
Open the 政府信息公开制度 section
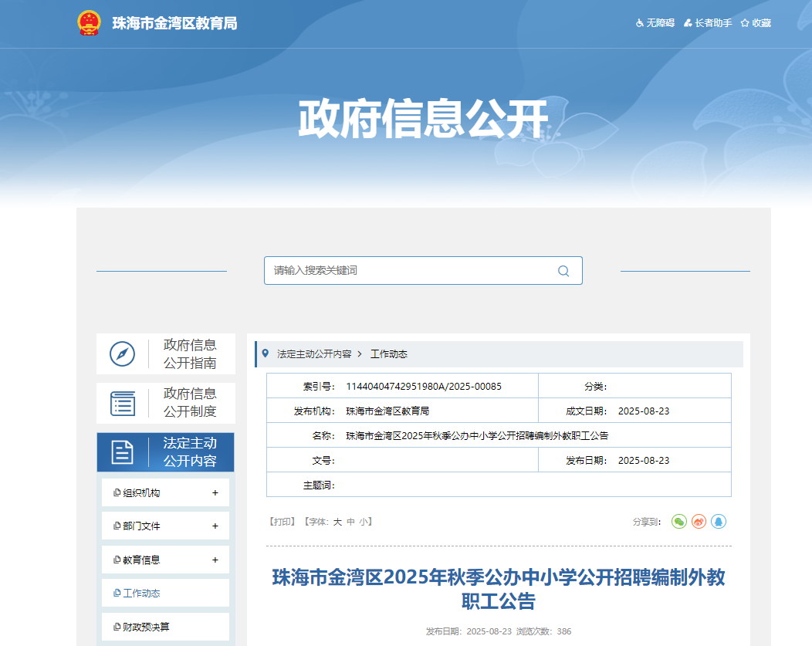coord(166,403)
